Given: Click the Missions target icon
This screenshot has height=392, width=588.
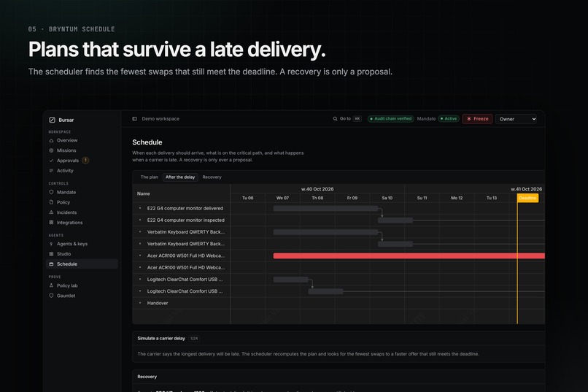Looking at the screenshot, I should [x=51, y=150].
